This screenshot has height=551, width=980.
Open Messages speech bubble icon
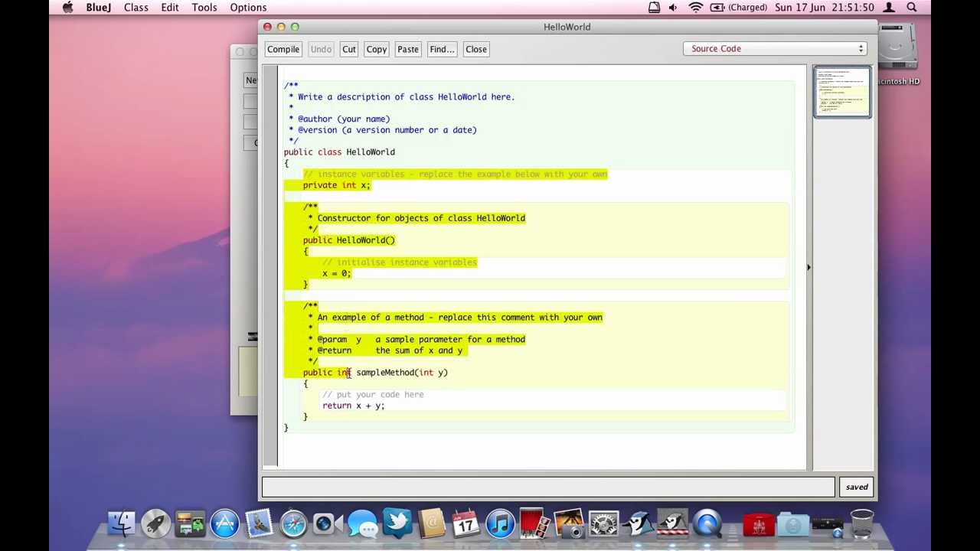pyautogui.click(x=363, y=524)
